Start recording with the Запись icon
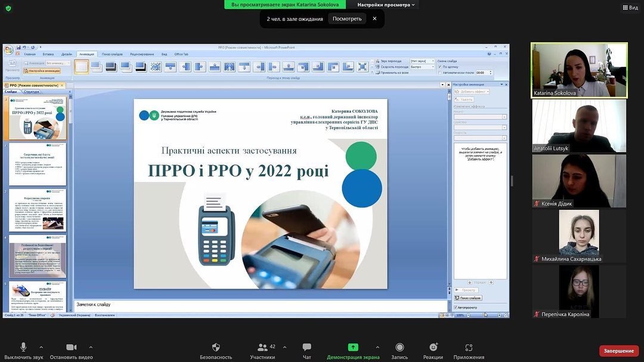644x362 pixels. click(x=399, y=347)
